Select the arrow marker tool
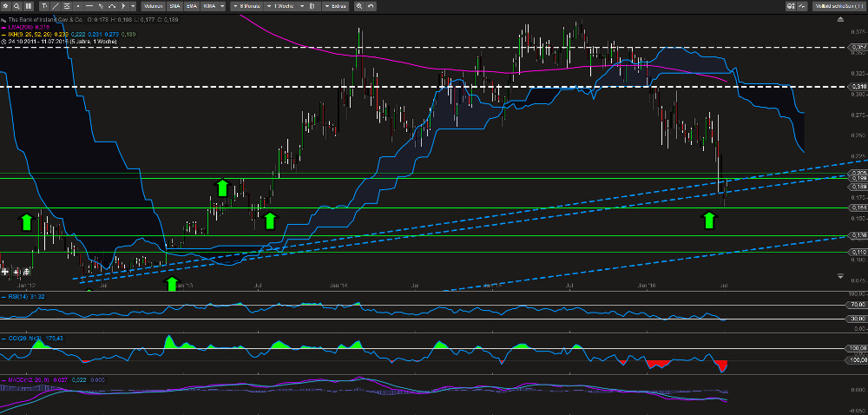 tap(123, 6)
